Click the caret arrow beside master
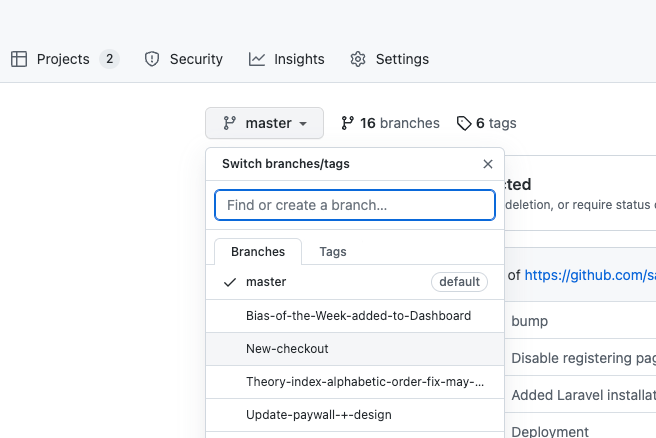Screen dimensions: 656x438 [303, 124]
